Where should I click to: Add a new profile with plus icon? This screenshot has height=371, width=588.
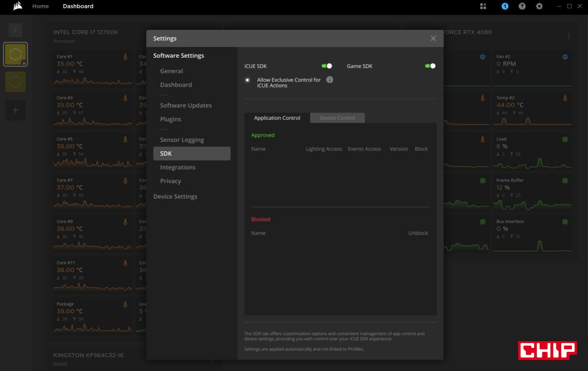(x=15, y=110)
